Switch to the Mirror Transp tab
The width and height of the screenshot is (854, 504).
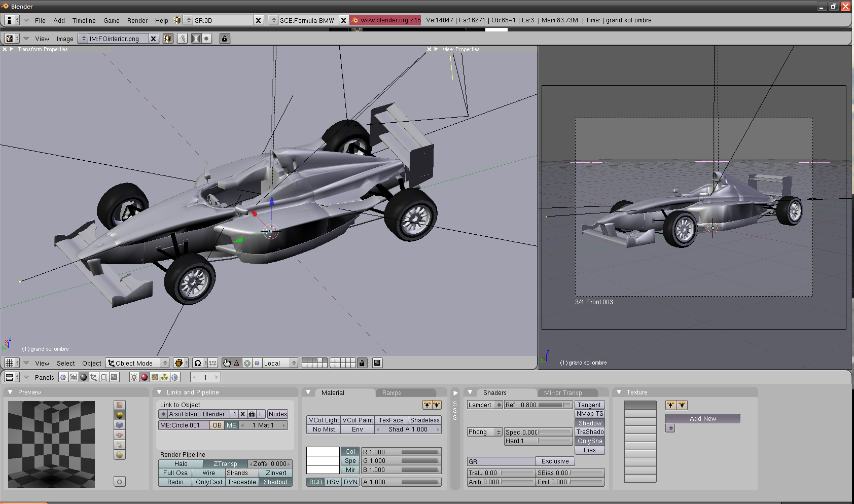coord(567,393)
